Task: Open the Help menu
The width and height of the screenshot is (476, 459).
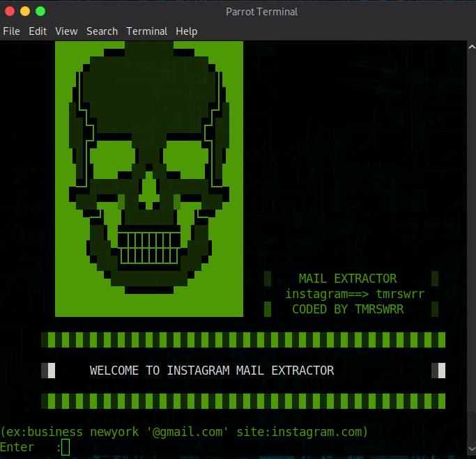Action: pyautogui.click(x=187, y=31)
